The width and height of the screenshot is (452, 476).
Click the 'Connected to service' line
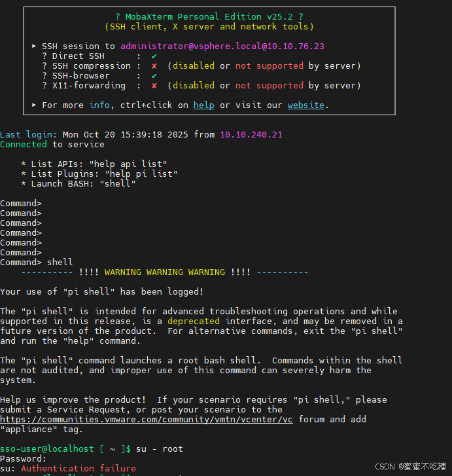pyautogui.click(x=52, y=145)
